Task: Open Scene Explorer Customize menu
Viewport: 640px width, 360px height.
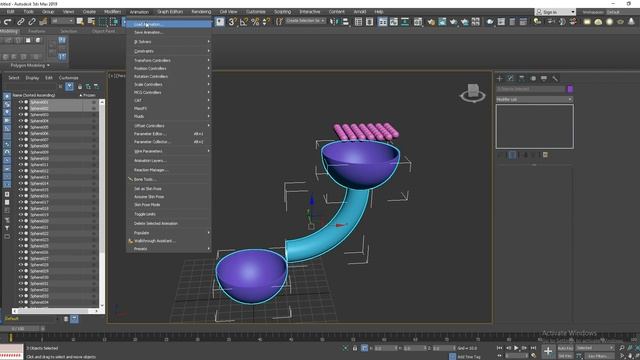Action: [x=69, y=78]
